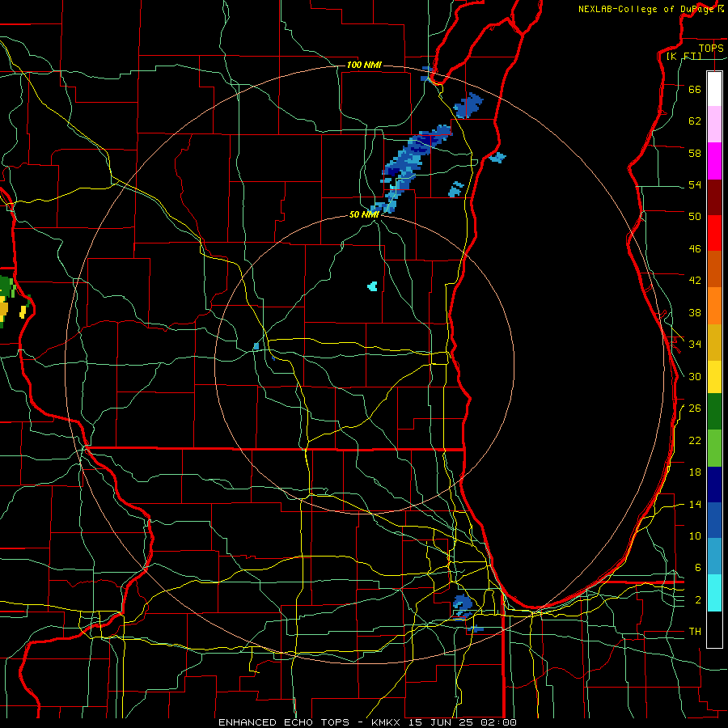Screen dimensions: 728x728
Task: Click the TH threshold legend label
Action: pyautogui.click(x=695, y=632)
